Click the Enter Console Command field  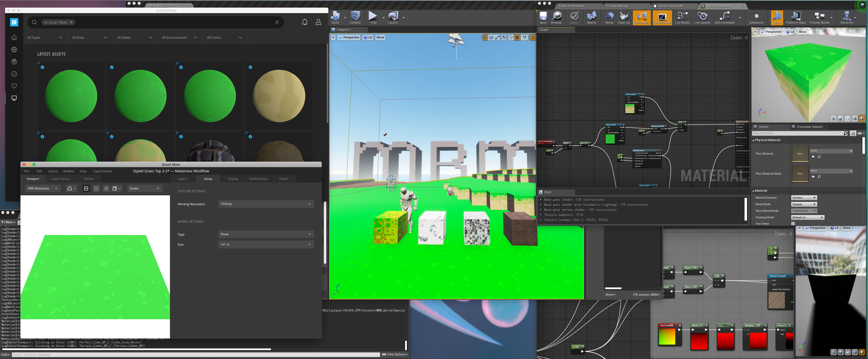pos(195,355)
